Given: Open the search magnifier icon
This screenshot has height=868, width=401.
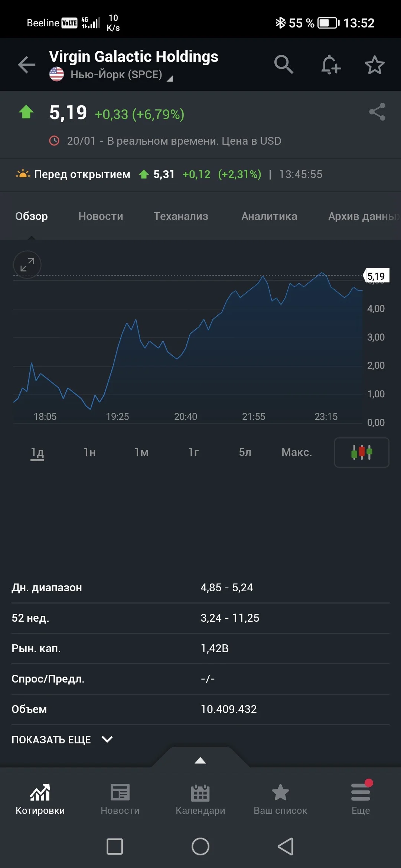Looking at the screenshot, I should 284,65.
